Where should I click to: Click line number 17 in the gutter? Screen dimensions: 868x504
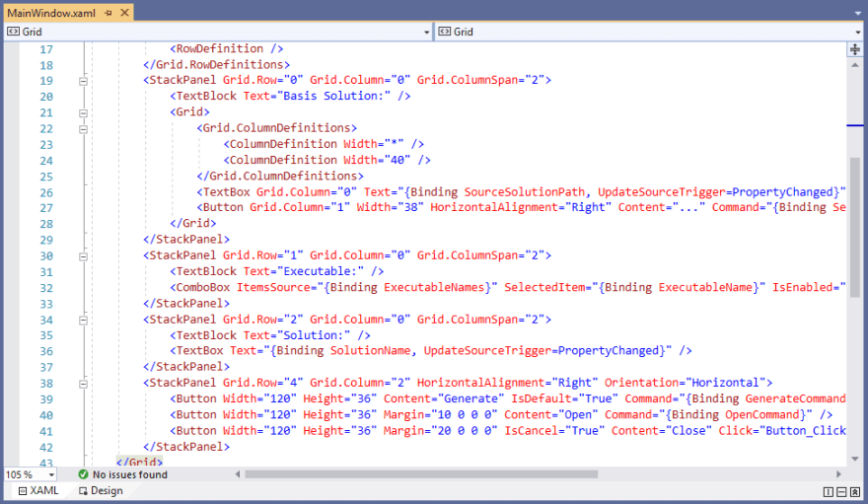click(46, 49)
